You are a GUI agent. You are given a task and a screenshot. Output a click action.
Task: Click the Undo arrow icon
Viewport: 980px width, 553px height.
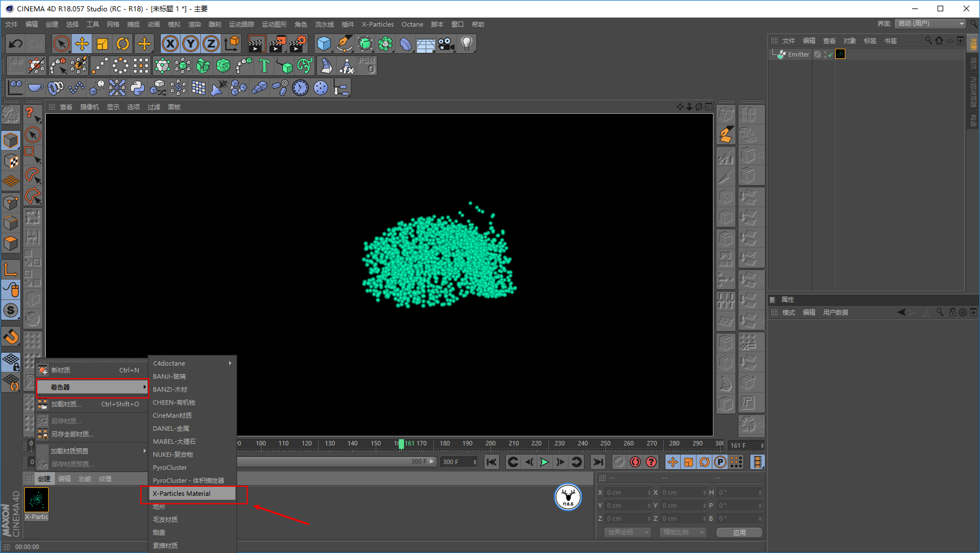(16, 44)
